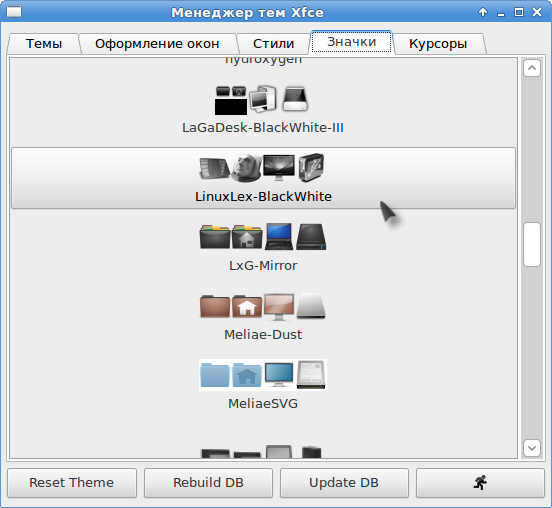
Task: Click LxG-Mirror documents folder icon
Action: (x=215, y=237)
